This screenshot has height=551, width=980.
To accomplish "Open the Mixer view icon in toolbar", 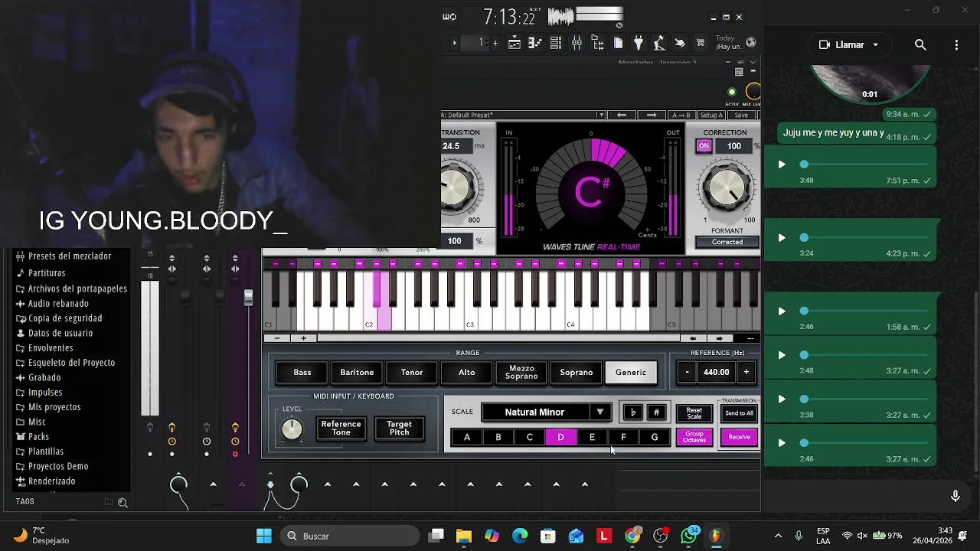I will click(x=577, y=43).
